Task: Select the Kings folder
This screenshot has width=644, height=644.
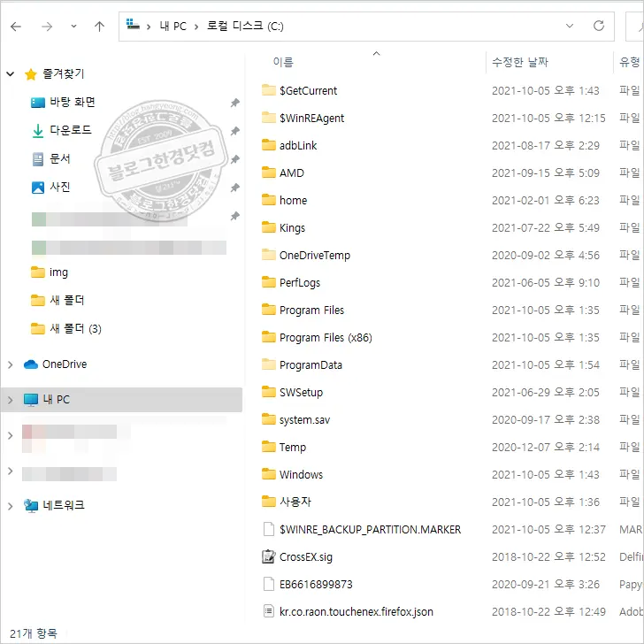Action: (x=283, y=228)
